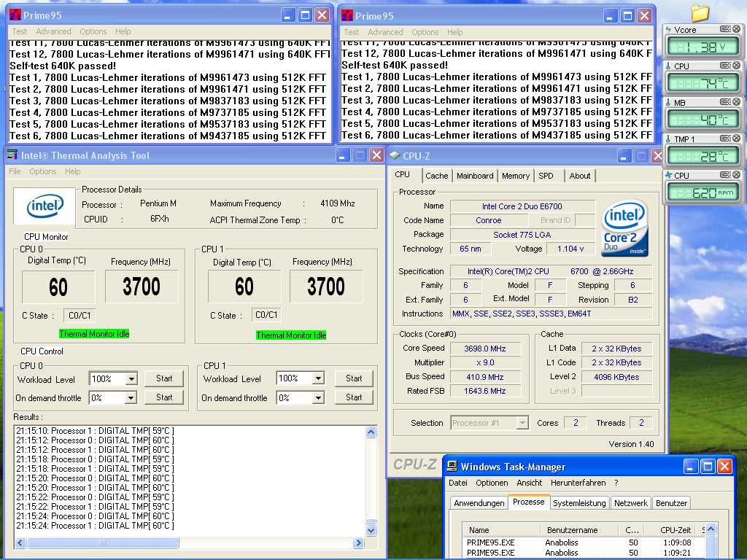The image size is (747, 560).
Task: Expand CPU 0 Workload Level dropdown
Action: tap(131, 379)
